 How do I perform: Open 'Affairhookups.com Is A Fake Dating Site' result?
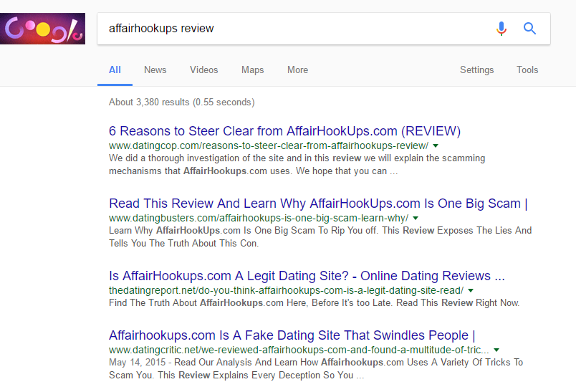292,335
